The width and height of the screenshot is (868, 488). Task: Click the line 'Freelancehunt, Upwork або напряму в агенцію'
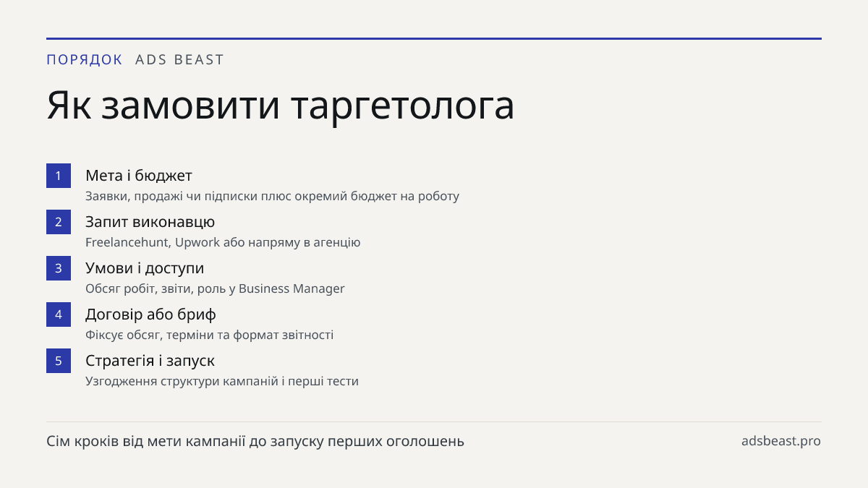223,242
